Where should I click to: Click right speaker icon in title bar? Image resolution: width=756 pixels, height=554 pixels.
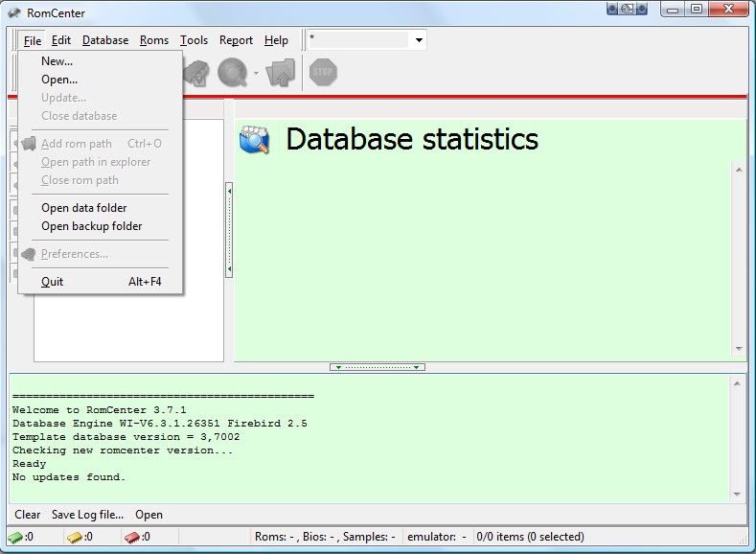coord(642,9)
